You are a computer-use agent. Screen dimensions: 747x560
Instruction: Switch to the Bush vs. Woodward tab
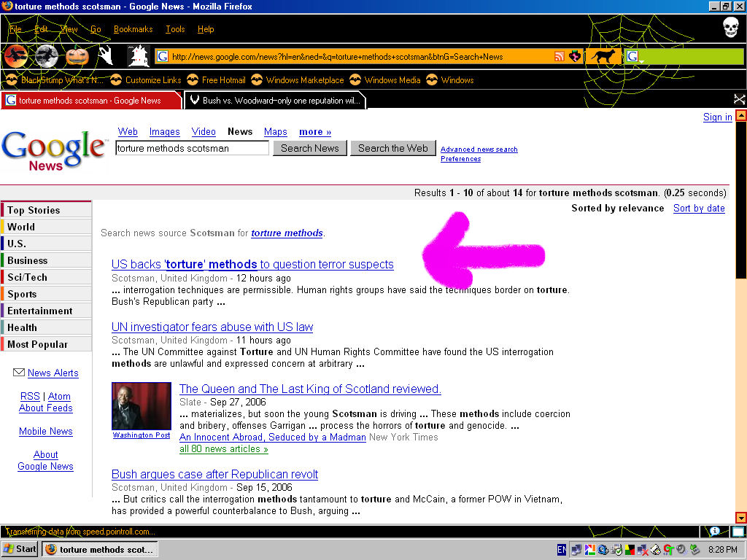click(275, 101)
